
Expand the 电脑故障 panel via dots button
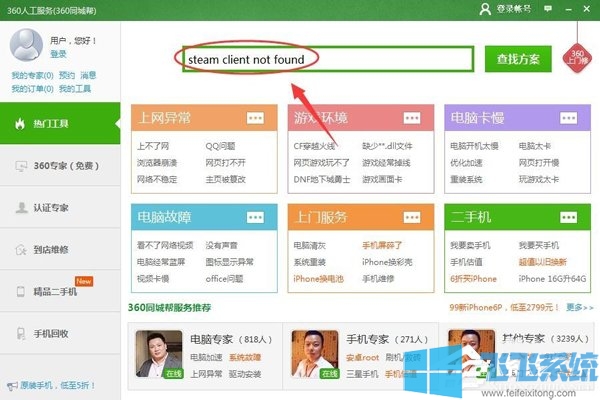tap(255, 217)
